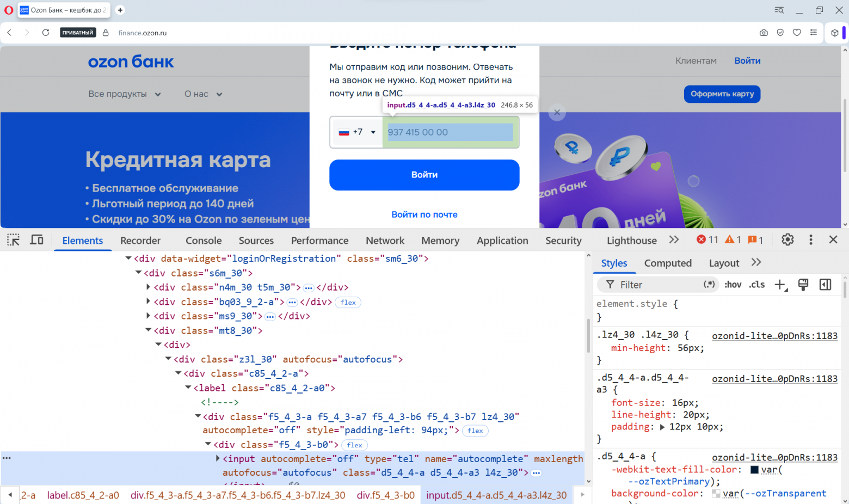The image size is (849, 504).
Task: Toggle .cls element classes panel
Action: point(756,285)
